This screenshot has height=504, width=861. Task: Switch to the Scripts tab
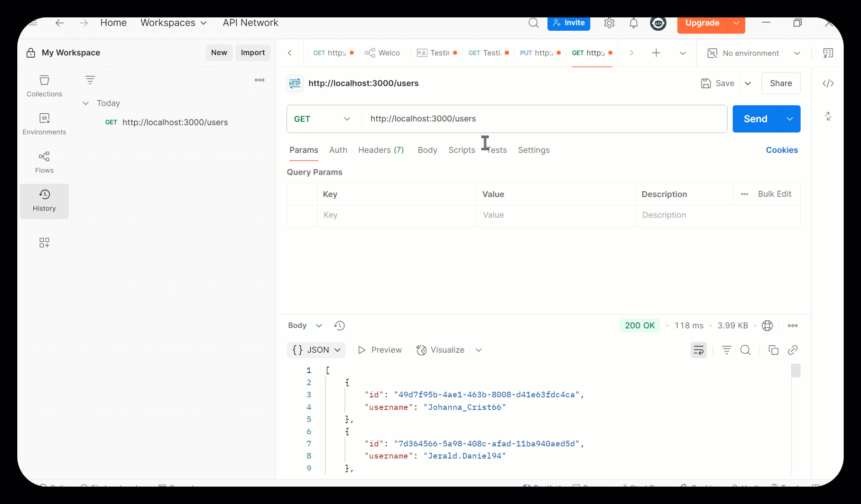pyautogui.click(x=462, y=150)
